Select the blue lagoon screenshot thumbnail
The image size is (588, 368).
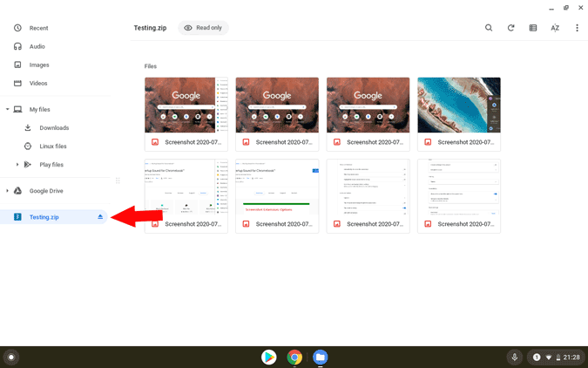pyautogui.click(x=459, y=106)
